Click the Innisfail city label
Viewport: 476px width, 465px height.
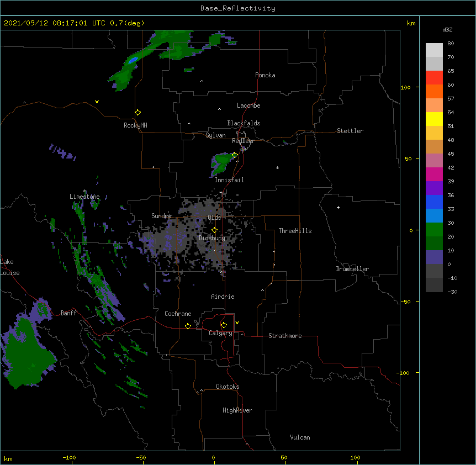click(229, 180)
